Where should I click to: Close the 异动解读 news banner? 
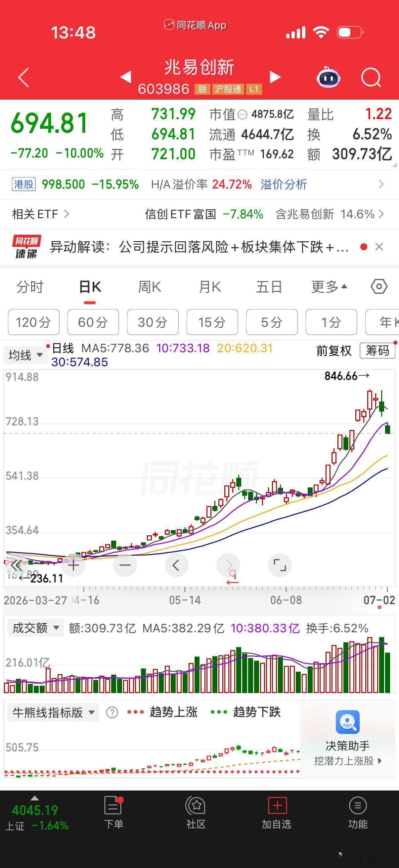coord(379,247)
